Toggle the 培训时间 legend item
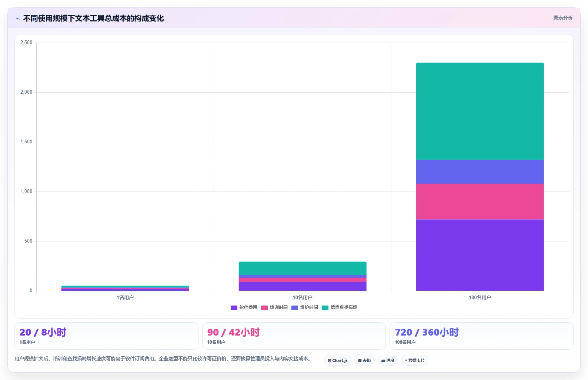The height and width of the screenshot is (380, 588). pyautogui.click(x=274, y=307)
